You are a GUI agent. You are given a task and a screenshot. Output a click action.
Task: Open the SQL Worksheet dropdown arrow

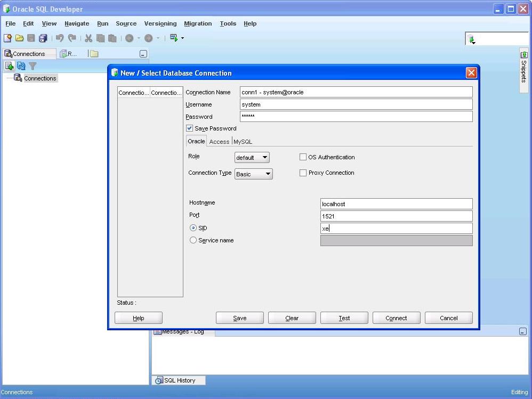[x=182, y=38]
